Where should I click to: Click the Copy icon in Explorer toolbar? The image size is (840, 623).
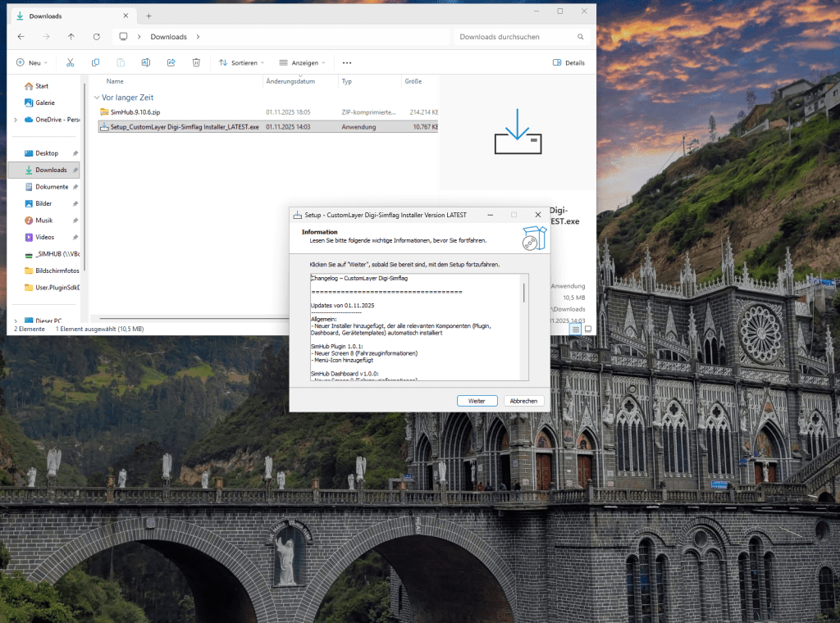tap(96, 62)
